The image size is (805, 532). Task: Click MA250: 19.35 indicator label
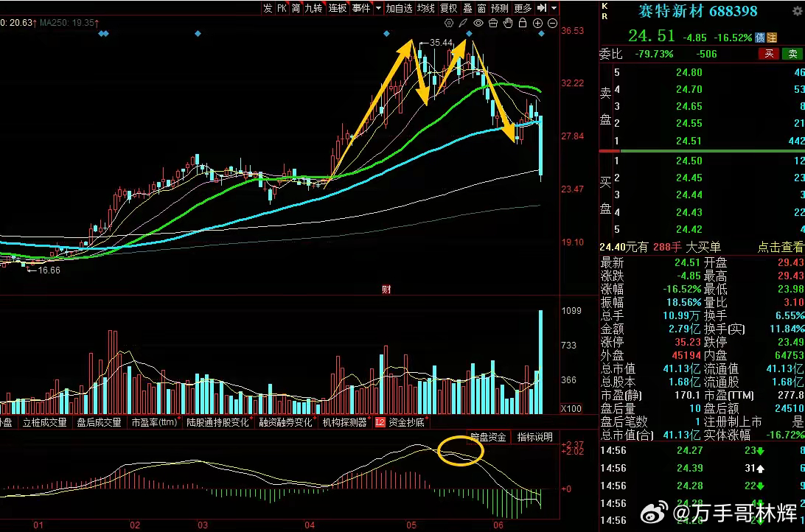[x=69, y=23]
